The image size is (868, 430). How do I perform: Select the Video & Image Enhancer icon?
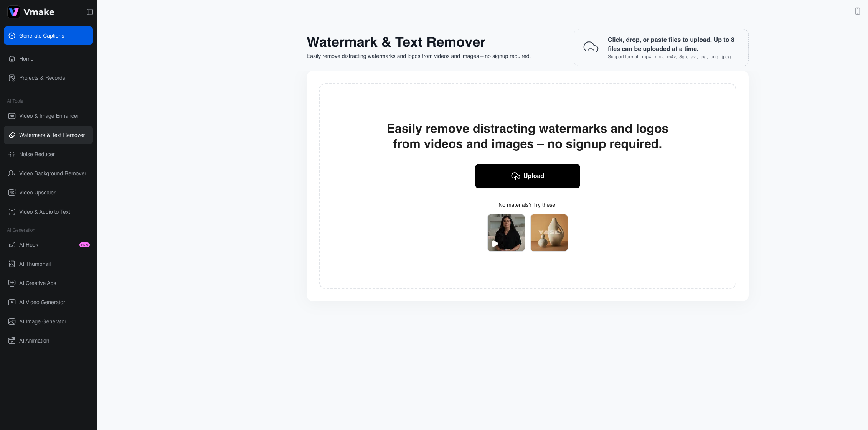12,116
